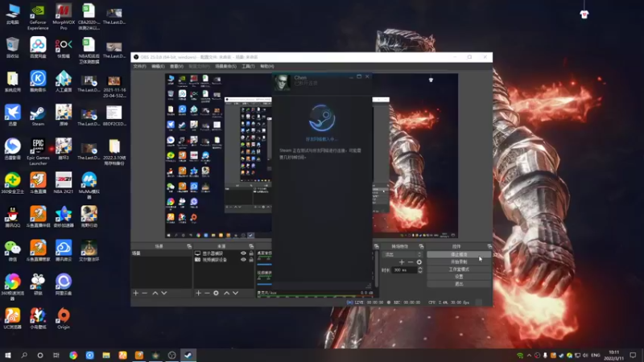644x362 pixels.
Task: Move the selected source down
Action: 235,293
